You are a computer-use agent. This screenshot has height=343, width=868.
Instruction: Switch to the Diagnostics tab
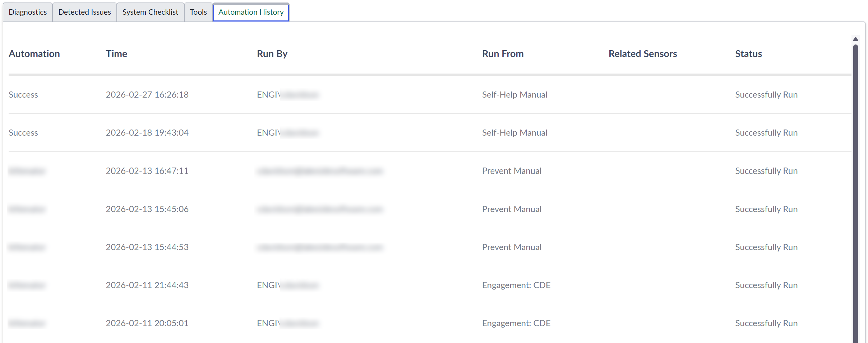click(28, 12)
